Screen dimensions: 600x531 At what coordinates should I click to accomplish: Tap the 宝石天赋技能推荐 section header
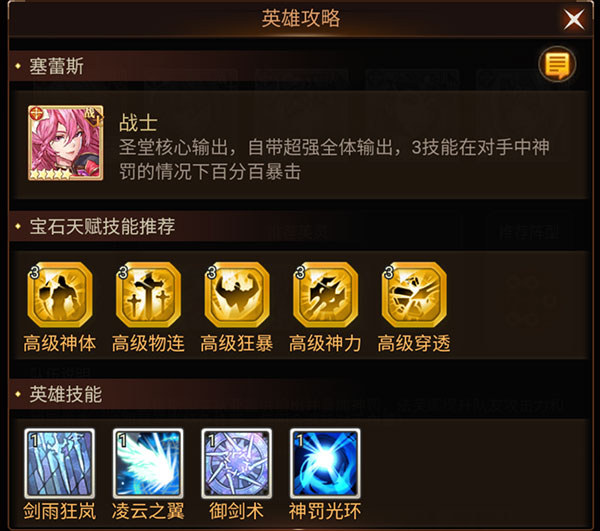(x=102, y=226)
